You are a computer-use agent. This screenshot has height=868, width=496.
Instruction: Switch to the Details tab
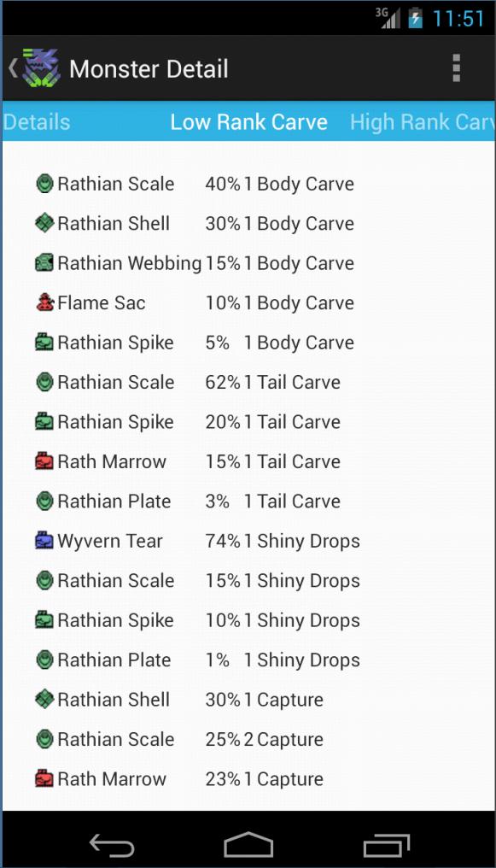[x=37, y=122]
